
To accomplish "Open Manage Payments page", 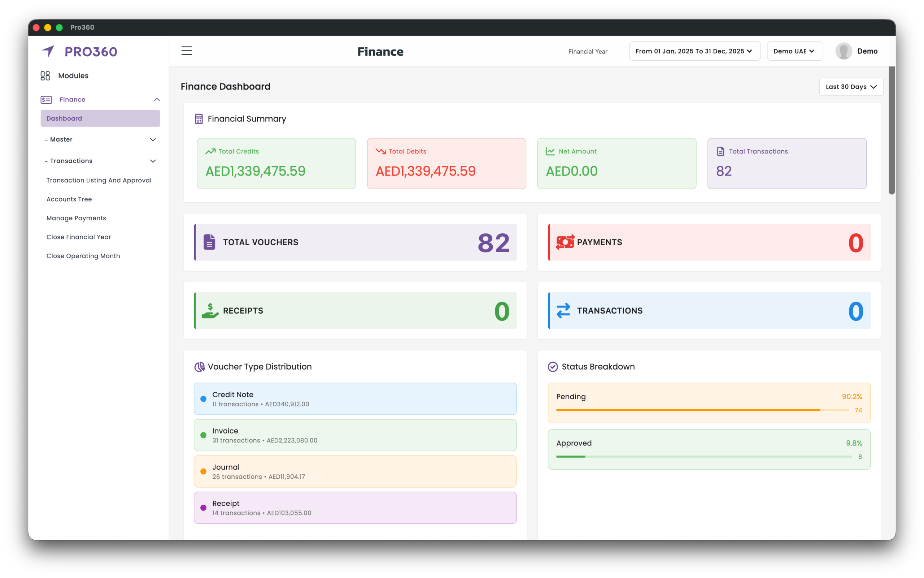I will (77, 218).
